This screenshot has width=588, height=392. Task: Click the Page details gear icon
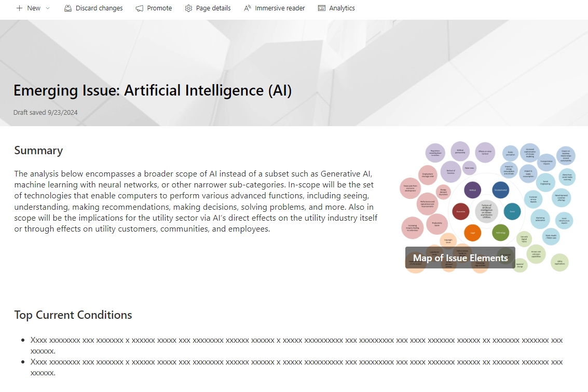[188, 8]
